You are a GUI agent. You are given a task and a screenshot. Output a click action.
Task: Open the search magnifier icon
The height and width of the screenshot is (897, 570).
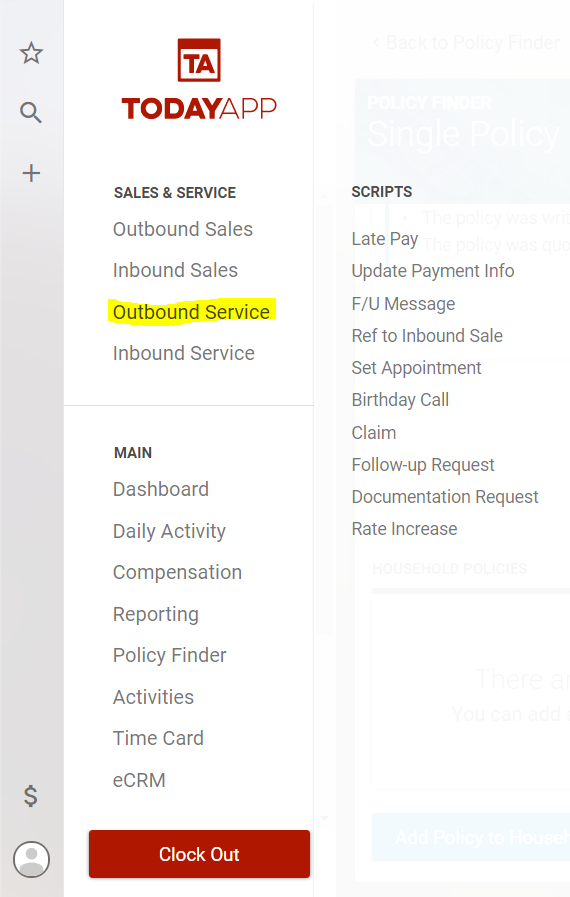tap(31, 113)
